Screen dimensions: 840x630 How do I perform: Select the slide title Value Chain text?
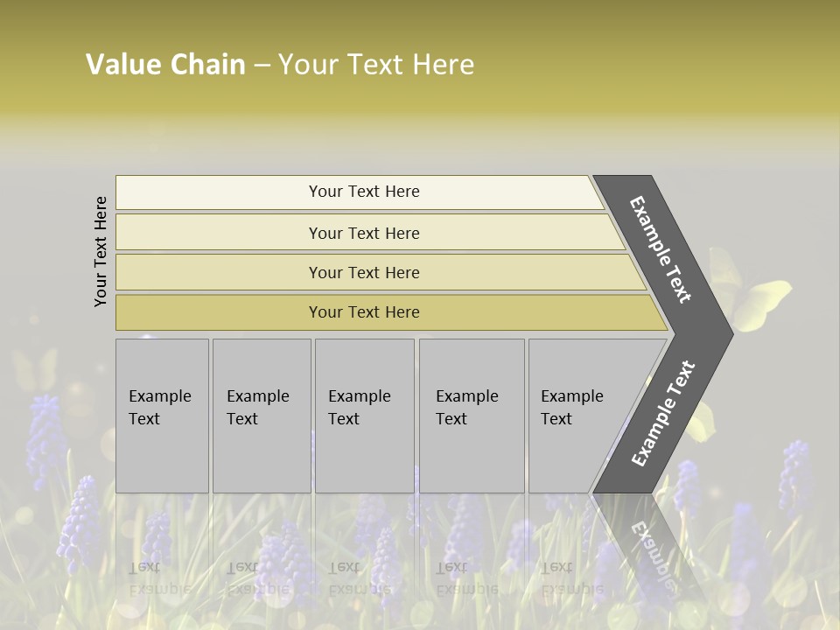click(165, 64)
